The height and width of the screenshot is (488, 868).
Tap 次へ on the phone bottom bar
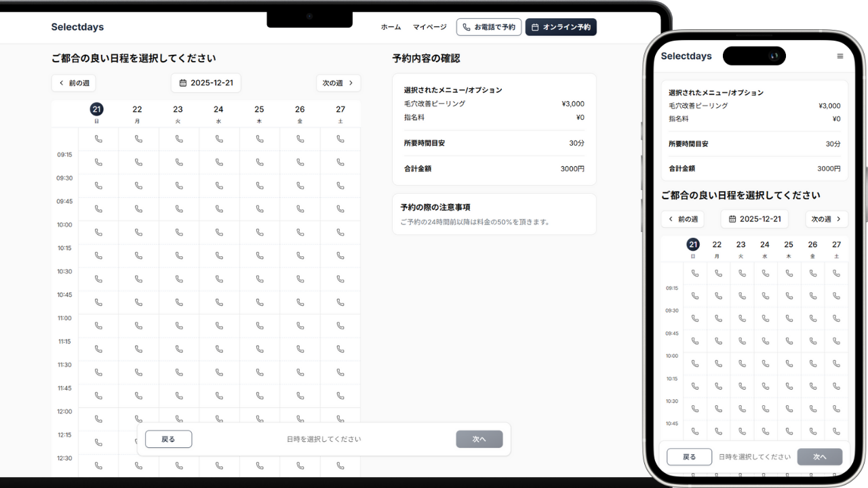(x=820, y=457)
